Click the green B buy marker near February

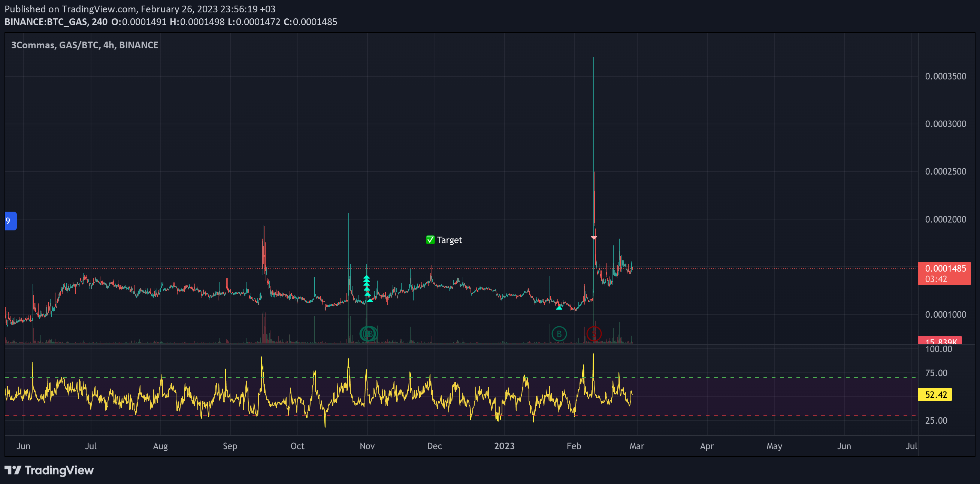(x=559, y=334)
